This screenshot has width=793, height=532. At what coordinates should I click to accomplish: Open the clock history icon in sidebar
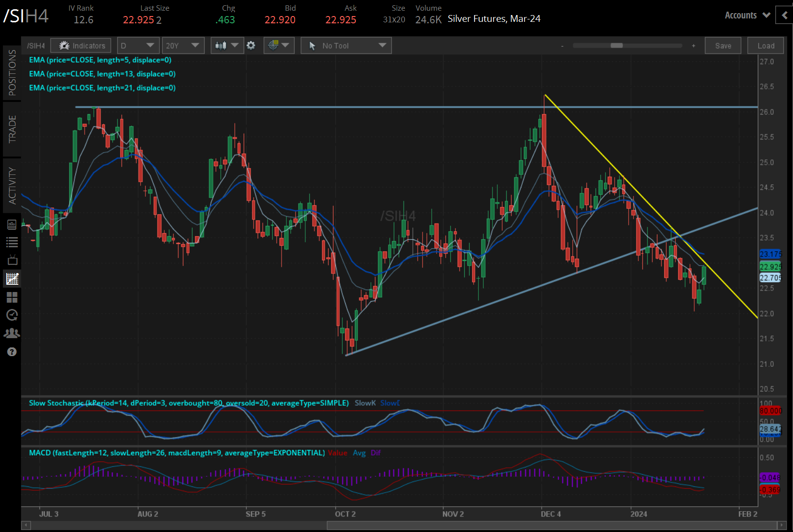tap(12, 315)
